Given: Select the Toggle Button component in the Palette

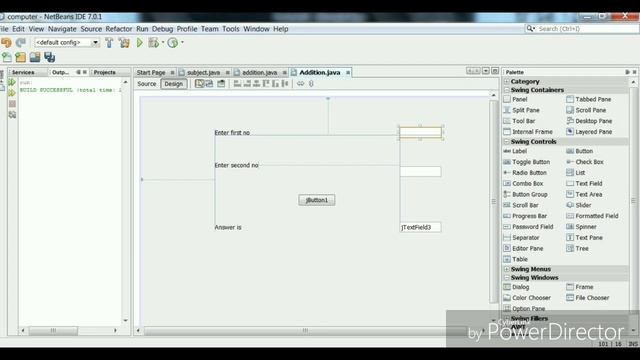Looking at the screenshot, I should (527, 162).
